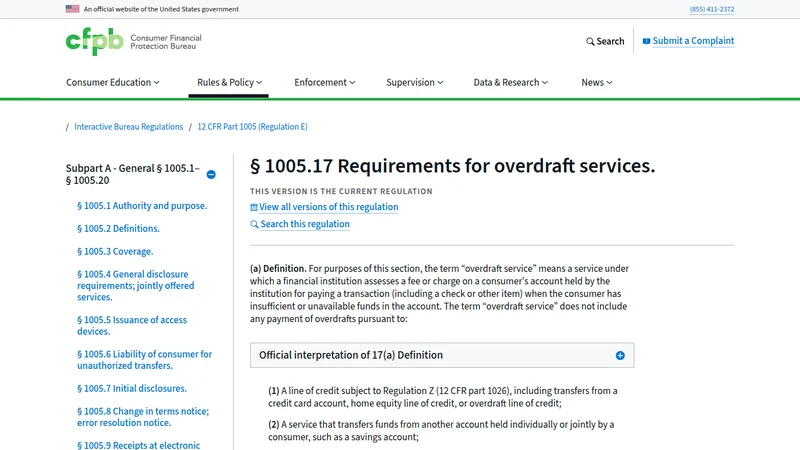Open the Search button in header
Screen dimensions: 800x450
[605, 41]
